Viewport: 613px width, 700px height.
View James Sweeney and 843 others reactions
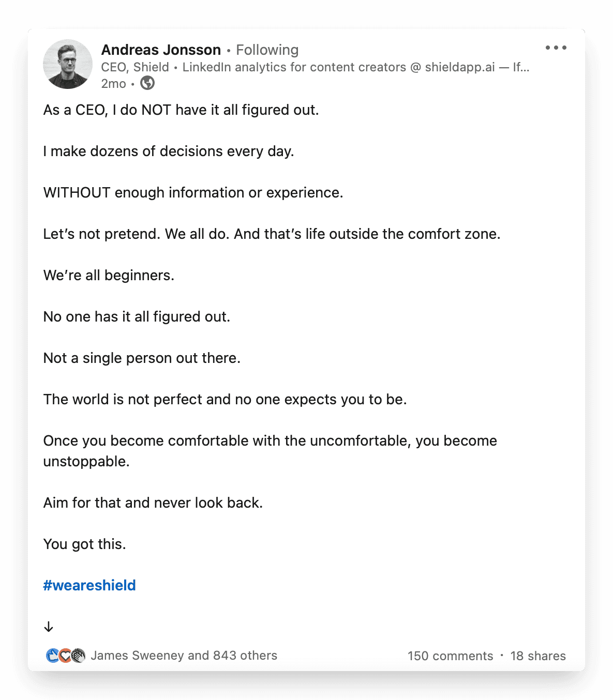(x=184, y=656)
